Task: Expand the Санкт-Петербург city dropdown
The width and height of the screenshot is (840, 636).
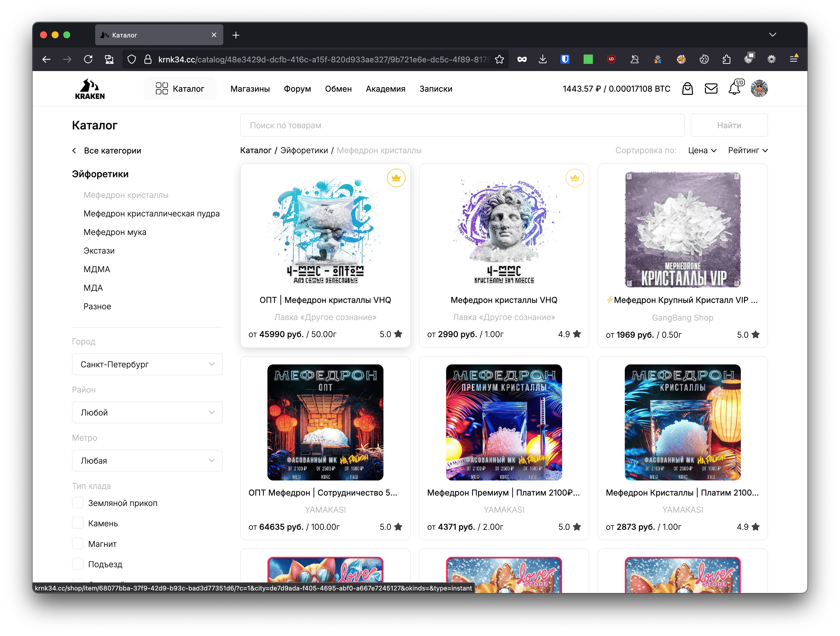Action: [147, 364]
